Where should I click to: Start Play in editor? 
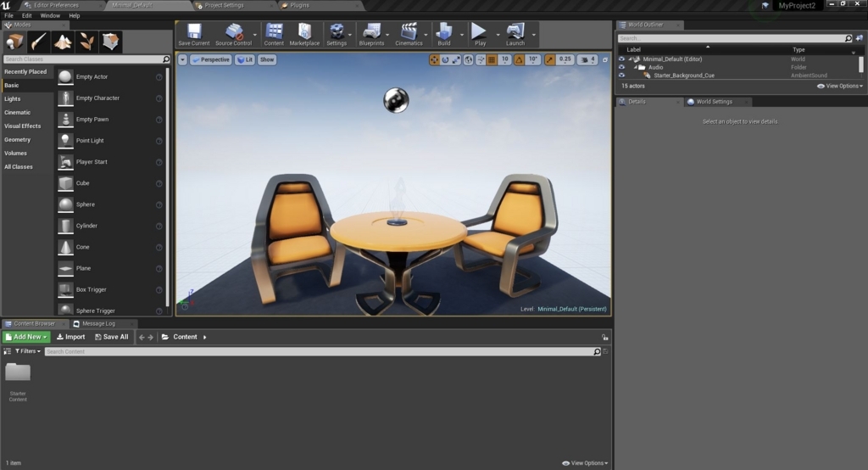click(x=480, y=35)
